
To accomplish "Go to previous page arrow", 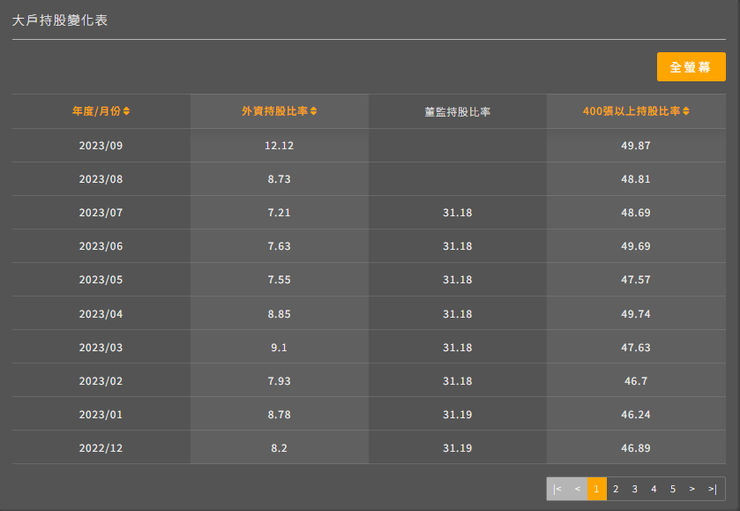I will [x=577, y=489].
